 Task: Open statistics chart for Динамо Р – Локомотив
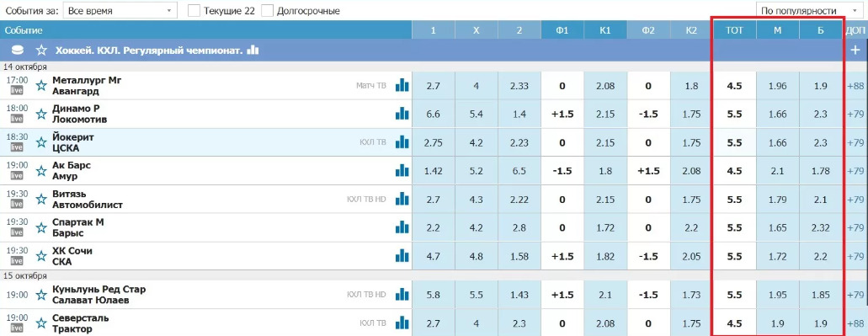tap(402, 114)
